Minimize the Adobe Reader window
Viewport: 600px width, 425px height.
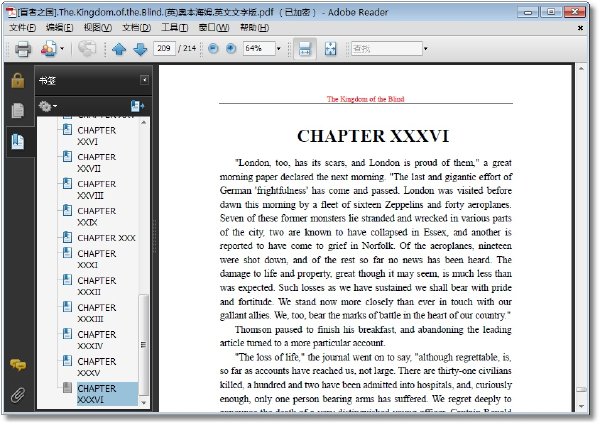(x=528, y=12)
